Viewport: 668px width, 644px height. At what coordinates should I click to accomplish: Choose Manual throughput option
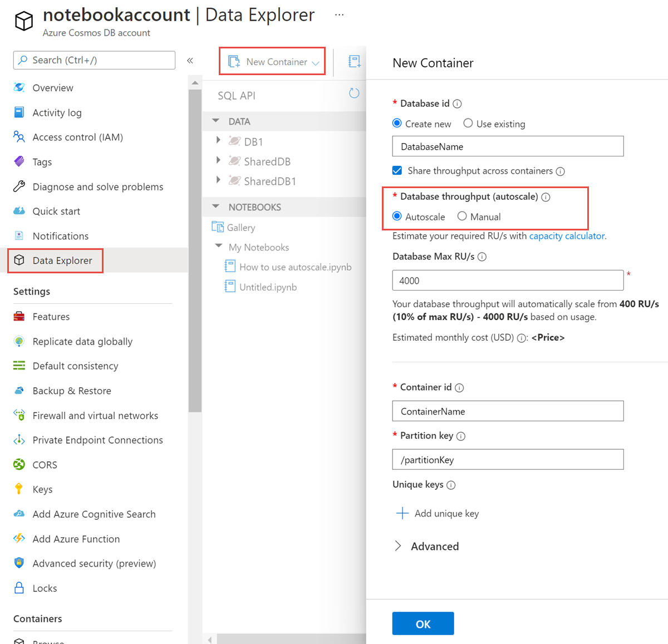coord(462,216)
